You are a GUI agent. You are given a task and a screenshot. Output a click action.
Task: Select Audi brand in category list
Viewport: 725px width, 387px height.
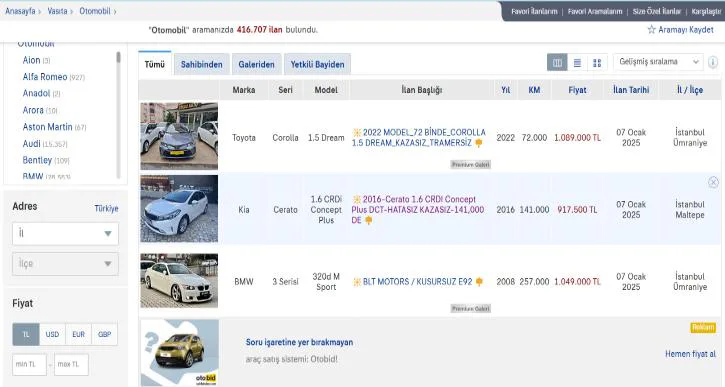pos(31,144)
